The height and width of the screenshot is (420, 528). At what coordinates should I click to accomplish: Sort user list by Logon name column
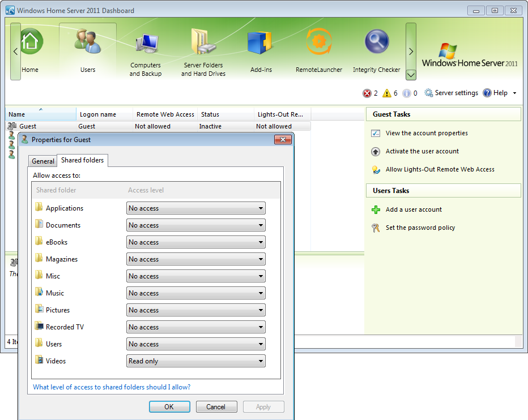104,114
